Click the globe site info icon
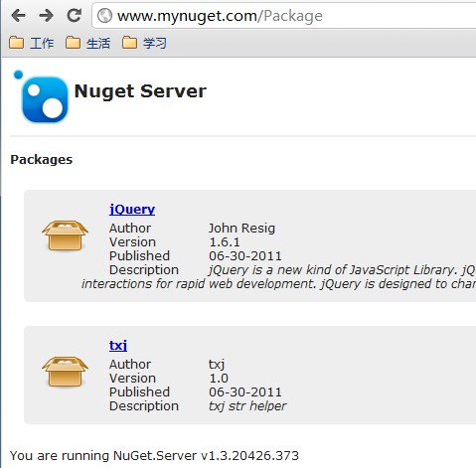The width and height of the screenshot is (476, 468). pyautogui.click(x=105, y=16)
